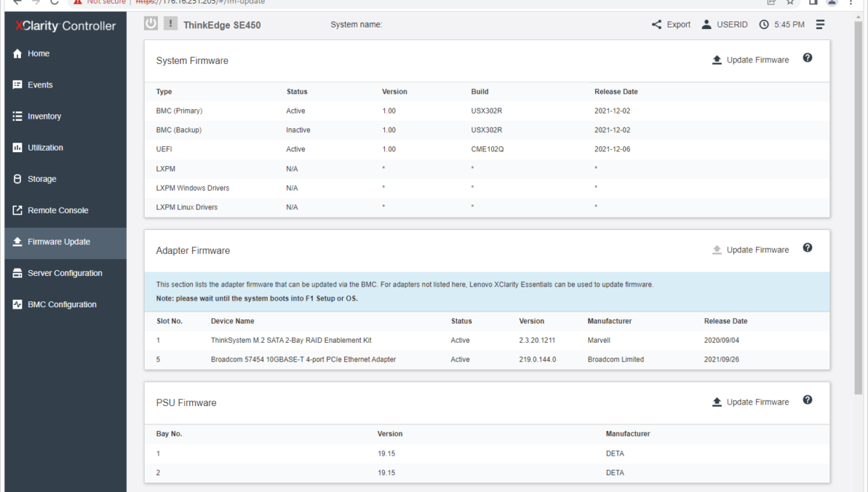Viewport: 868px width, 492px height.
Task: Click adapter version 219.0.144.0
Action: 538,360
